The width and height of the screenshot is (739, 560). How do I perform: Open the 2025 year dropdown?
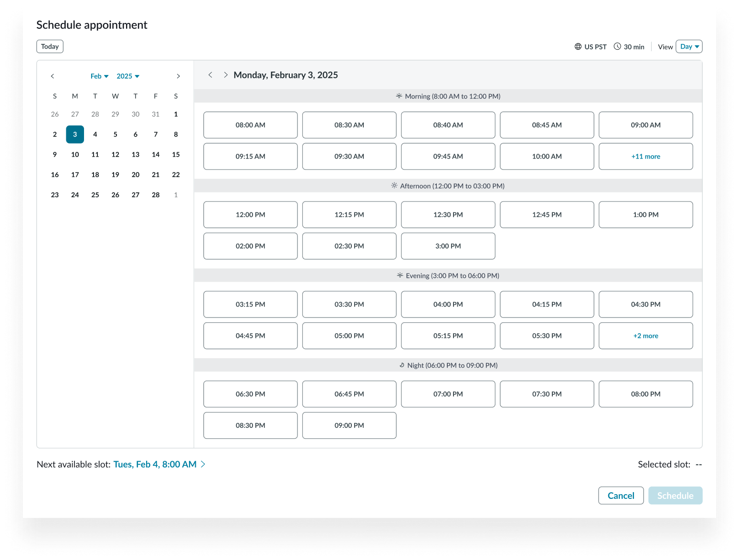(127, 76)
